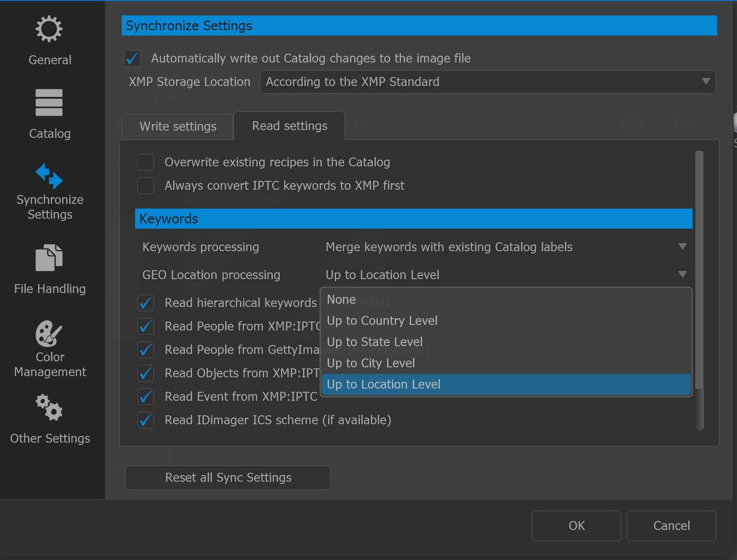Toggle automatically write out Catalog changes
Image resolution: width=737 pixels, height=560 pixels.
coord(132,59)
